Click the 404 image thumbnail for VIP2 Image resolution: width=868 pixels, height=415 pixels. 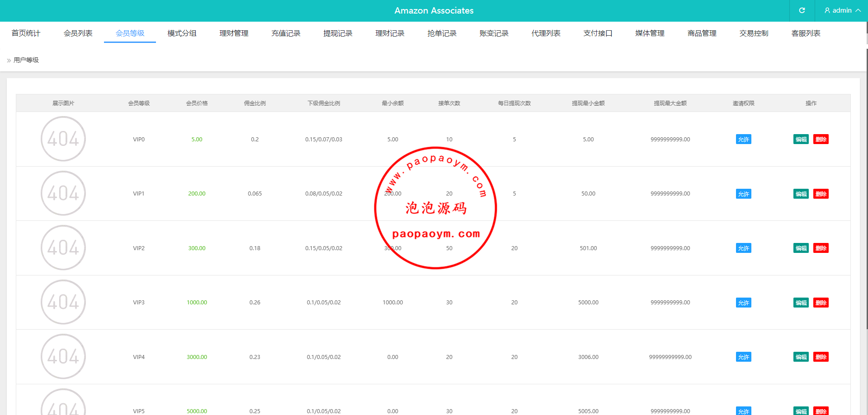(63, 247)
